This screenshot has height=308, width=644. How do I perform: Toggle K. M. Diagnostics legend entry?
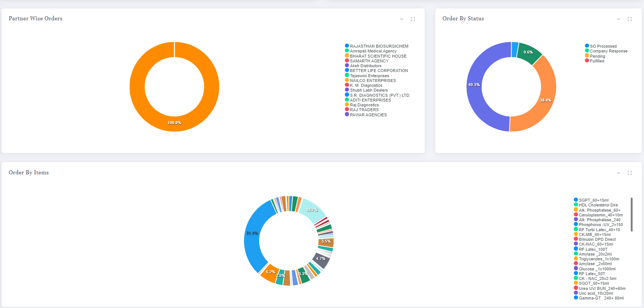pyautogui.click(x=364, y=85)
